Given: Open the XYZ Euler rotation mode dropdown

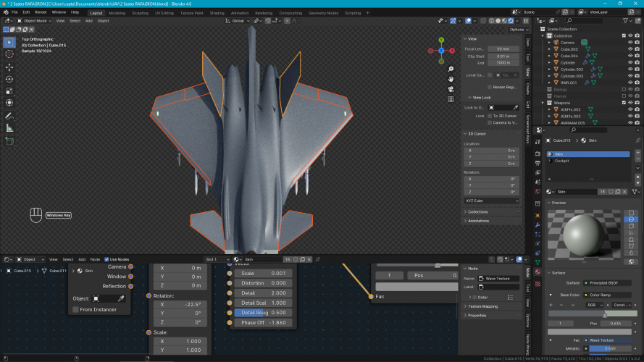Looking at the screenshot, I should tap(491, 201).
